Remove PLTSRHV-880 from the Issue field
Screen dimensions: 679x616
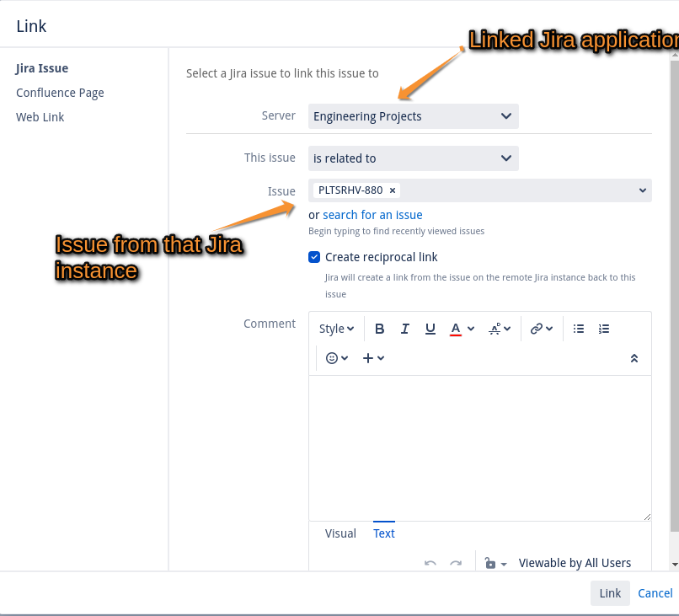pos(393,190)
